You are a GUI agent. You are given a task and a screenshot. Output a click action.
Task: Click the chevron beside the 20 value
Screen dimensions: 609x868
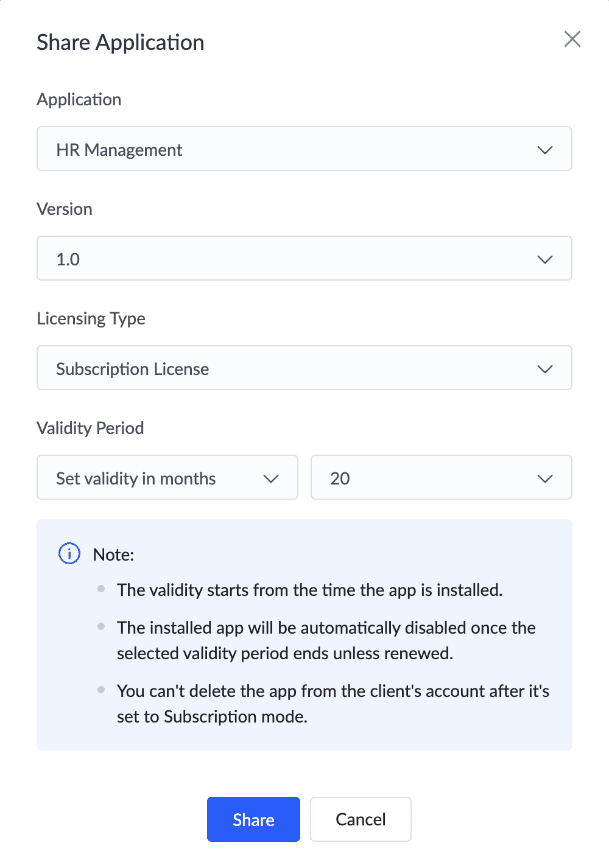[544, 478]
